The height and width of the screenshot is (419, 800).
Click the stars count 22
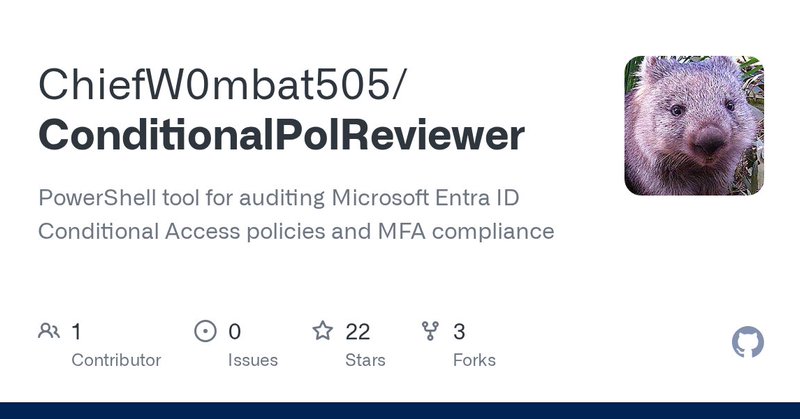(x=358, y=332)
